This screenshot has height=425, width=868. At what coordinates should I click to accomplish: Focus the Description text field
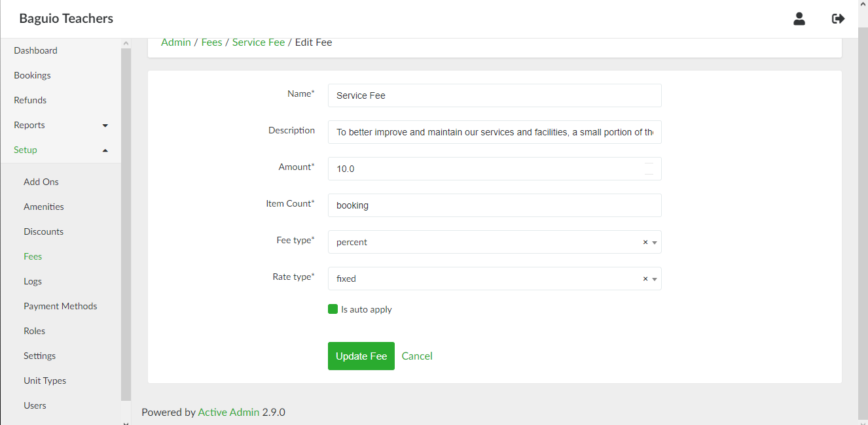tap(494, 132)
